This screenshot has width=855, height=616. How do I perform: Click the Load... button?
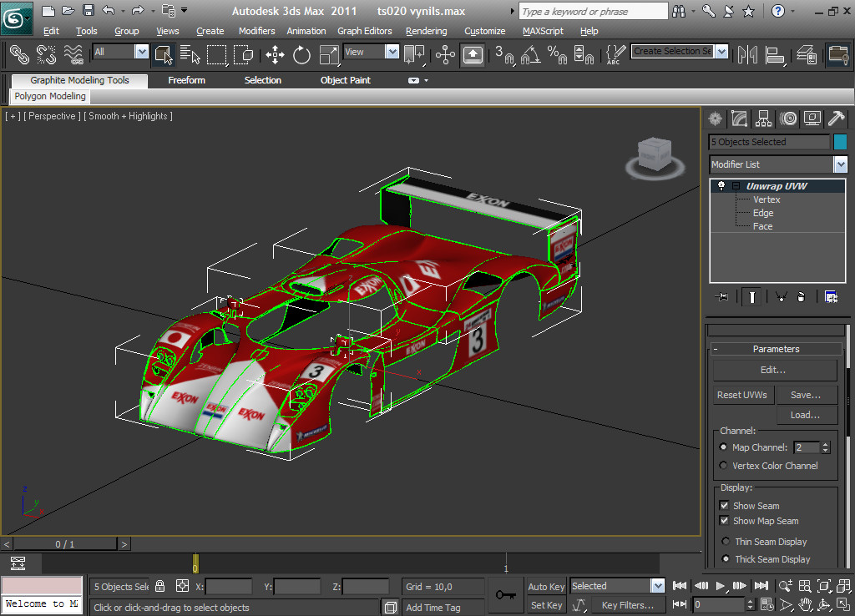pos(807,415)
